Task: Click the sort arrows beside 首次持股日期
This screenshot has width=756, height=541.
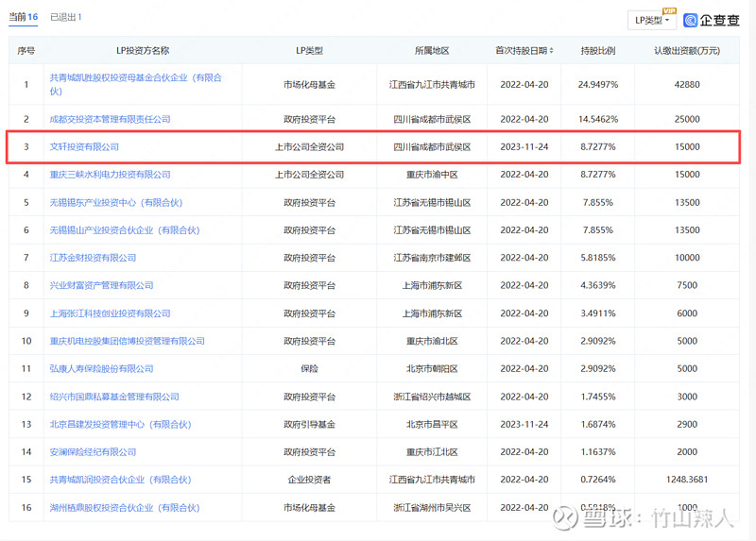Action: click(551, 50)
